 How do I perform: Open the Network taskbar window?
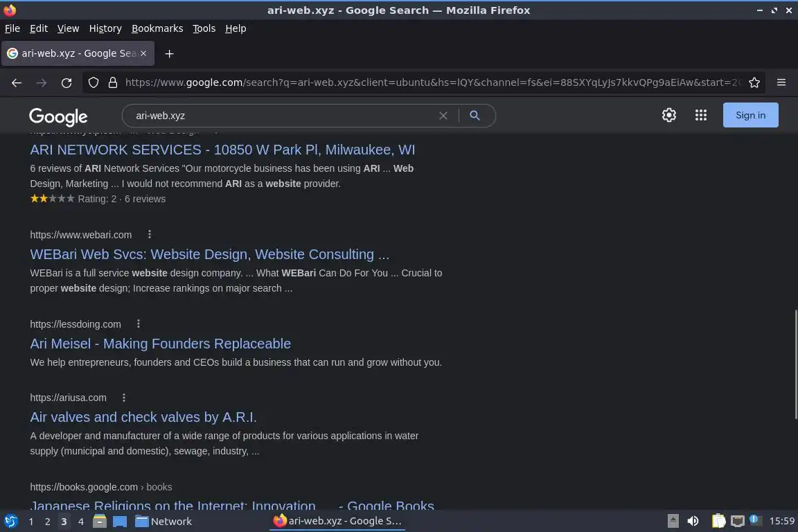(163, 522)
